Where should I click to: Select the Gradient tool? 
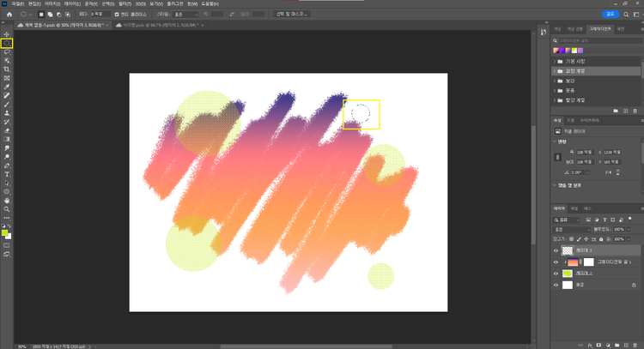(x=7, y=140)
